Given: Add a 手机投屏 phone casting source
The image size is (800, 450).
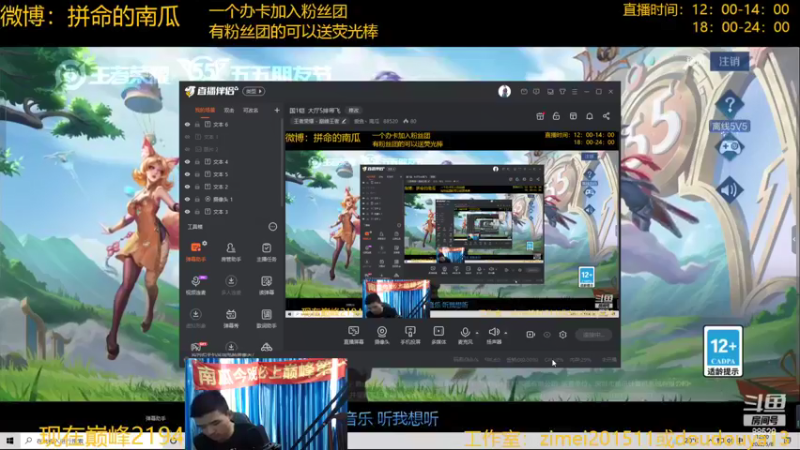Looking at the screenshot, I should pos(410,335).
